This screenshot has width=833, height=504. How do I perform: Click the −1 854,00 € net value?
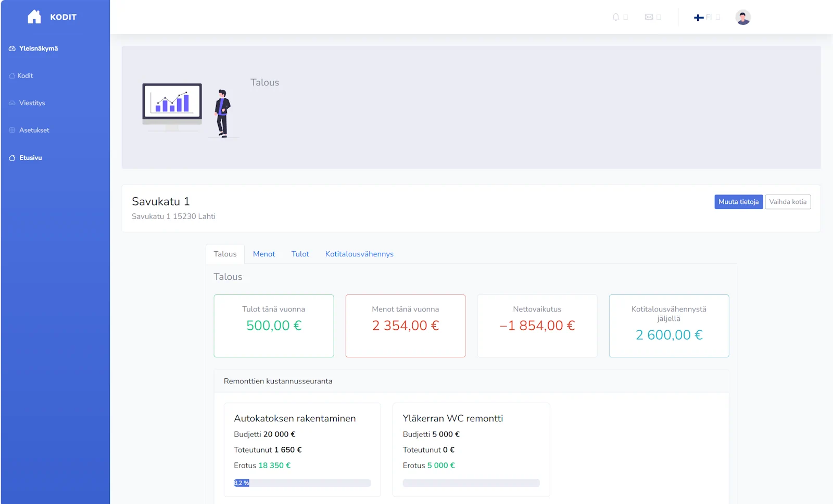pyautogui.click(x=537, y=326)
